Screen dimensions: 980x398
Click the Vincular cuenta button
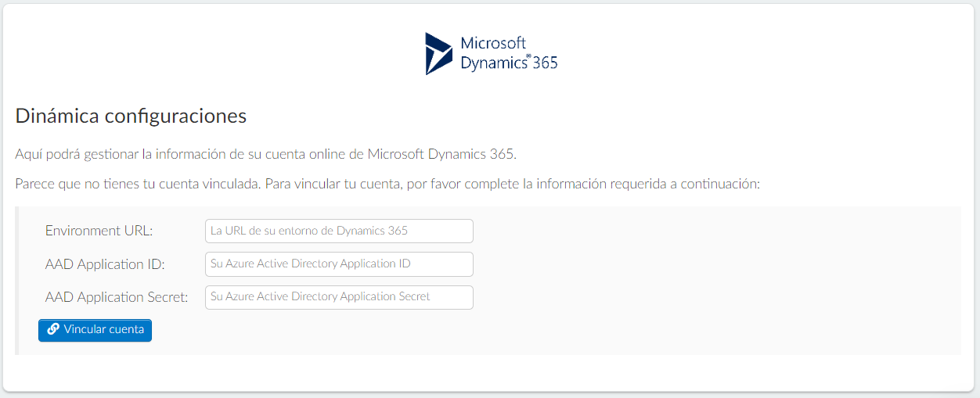click(95, 330)
